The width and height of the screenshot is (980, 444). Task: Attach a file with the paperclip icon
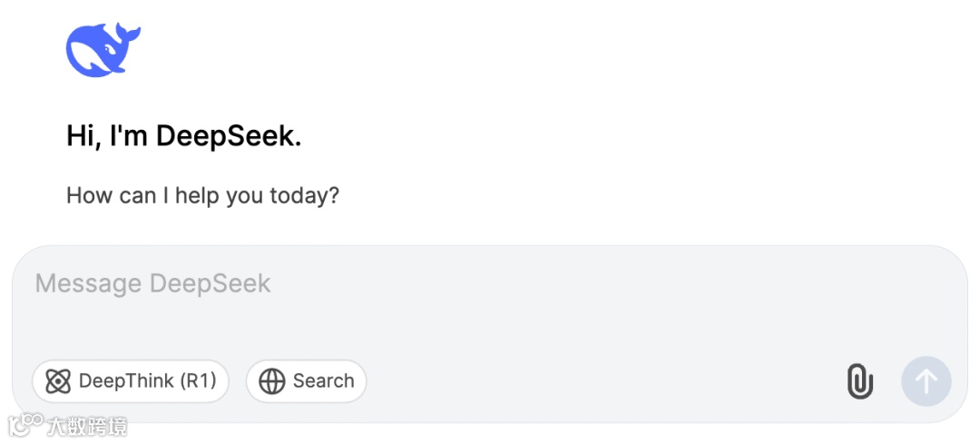tap(859, 381)
